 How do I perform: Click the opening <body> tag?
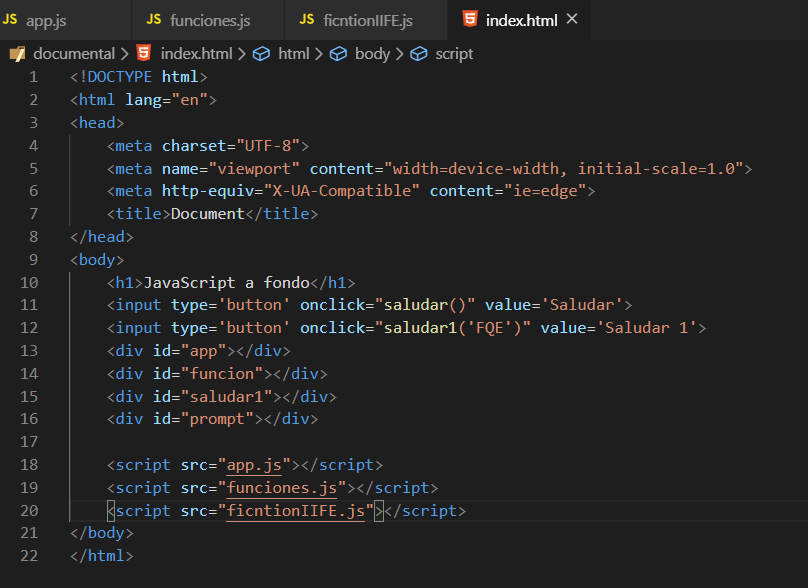tap(97, 259)
